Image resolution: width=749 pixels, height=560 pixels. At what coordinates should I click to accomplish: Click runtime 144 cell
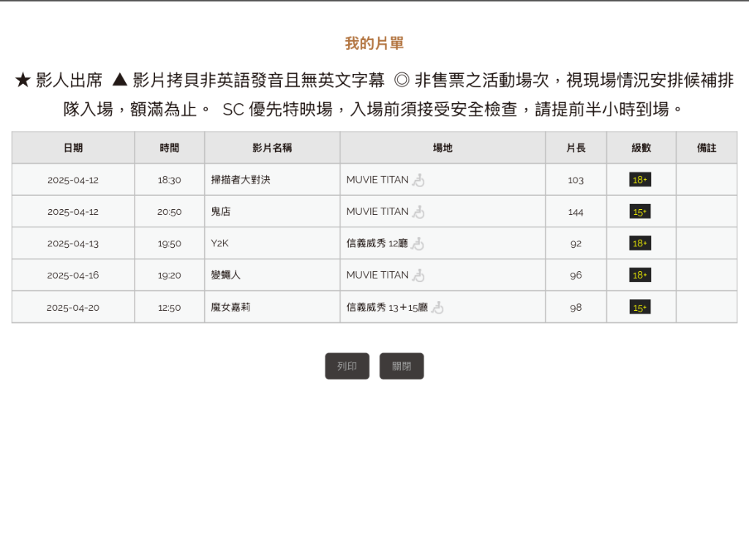coord(576,212)
